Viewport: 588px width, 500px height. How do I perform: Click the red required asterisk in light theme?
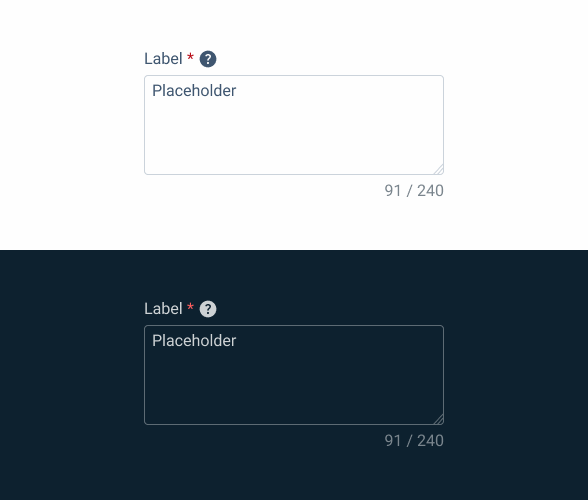point(190,57)
